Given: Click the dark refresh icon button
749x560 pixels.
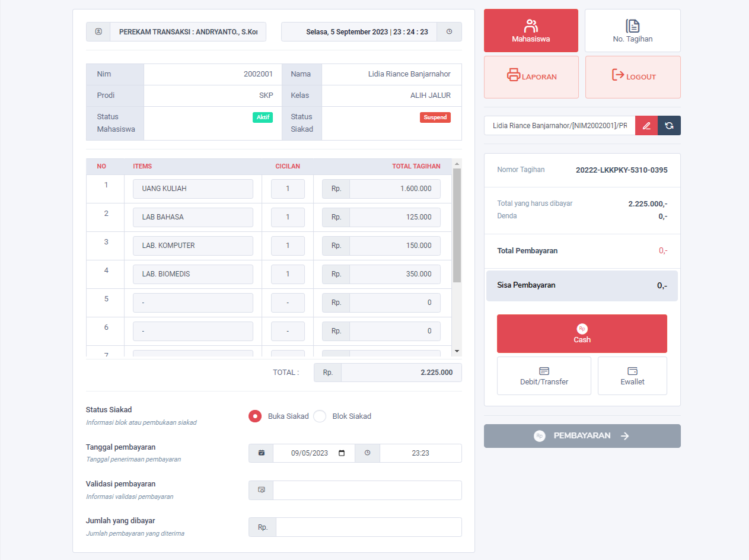Looking at the screenshot, I should [670, 126].
